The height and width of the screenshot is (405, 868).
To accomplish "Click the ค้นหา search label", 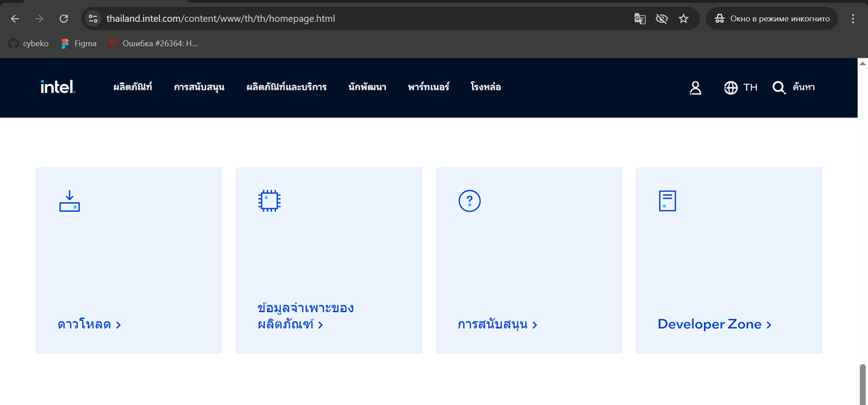I will [804, 88].
